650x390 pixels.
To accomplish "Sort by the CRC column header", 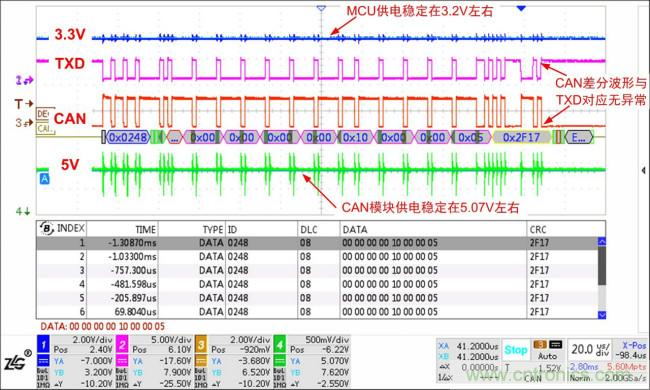I will 538,229.
